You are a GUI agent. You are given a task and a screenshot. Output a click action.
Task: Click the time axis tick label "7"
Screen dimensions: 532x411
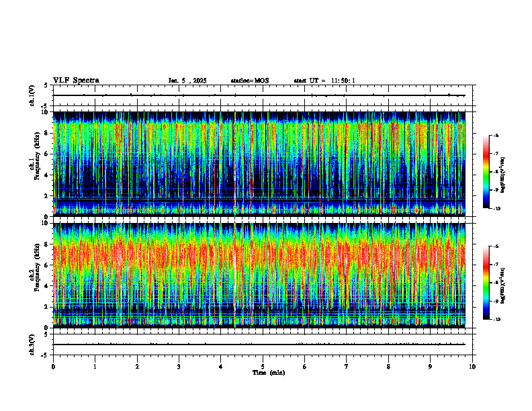[347, 367]
